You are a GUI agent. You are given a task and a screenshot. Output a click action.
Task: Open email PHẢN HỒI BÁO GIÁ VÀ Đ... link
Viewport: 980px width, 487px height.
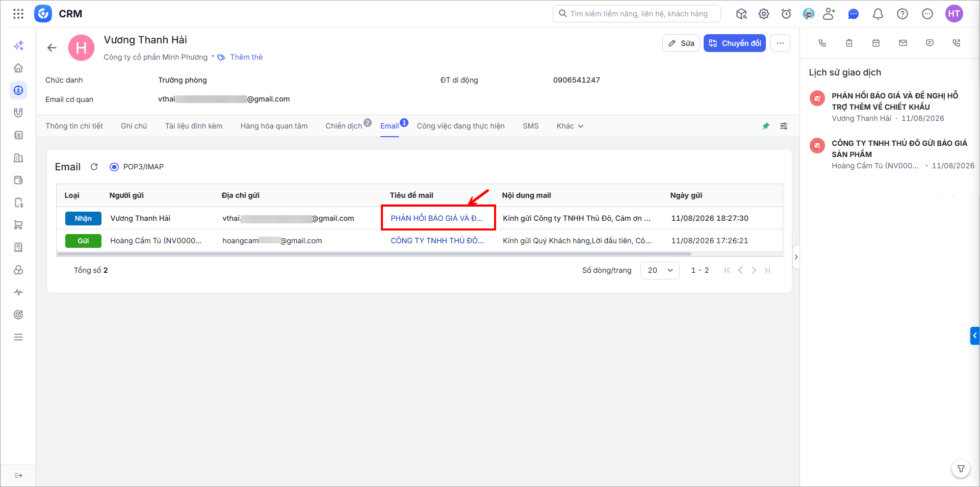tap(436, 218)
